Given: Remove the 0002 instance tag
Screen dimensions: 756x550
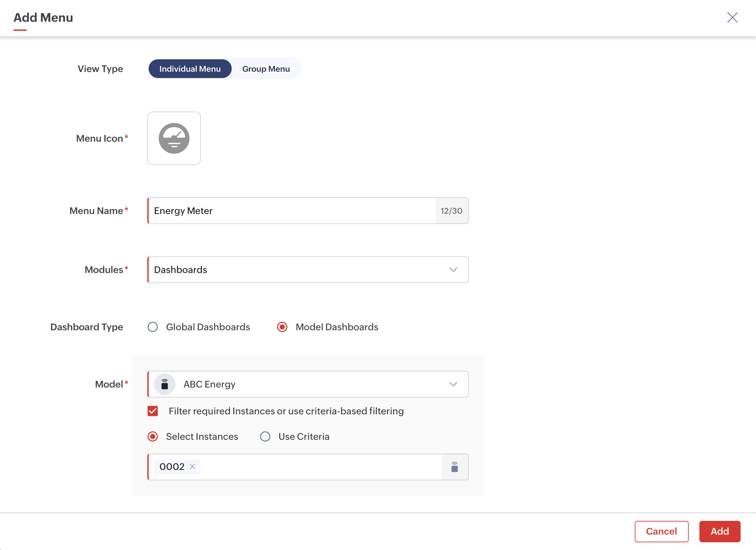Looking at the screenshot, I should click(x=193, y=467).
